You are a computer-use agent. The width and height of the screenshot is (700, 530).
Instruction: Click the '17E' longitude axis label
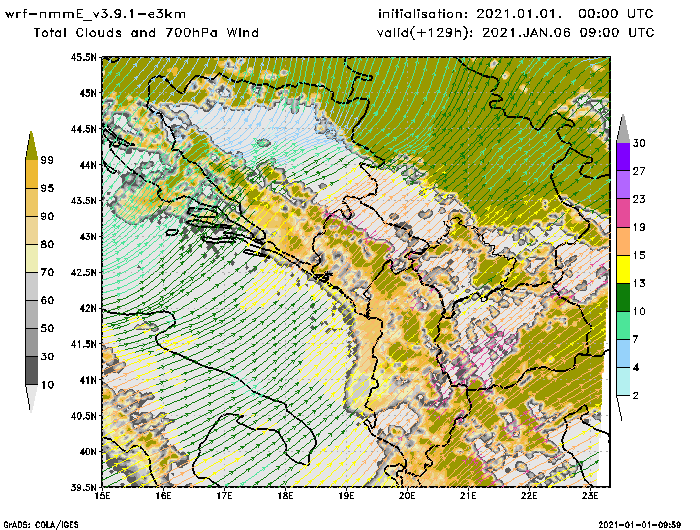[x=225, y=496]
